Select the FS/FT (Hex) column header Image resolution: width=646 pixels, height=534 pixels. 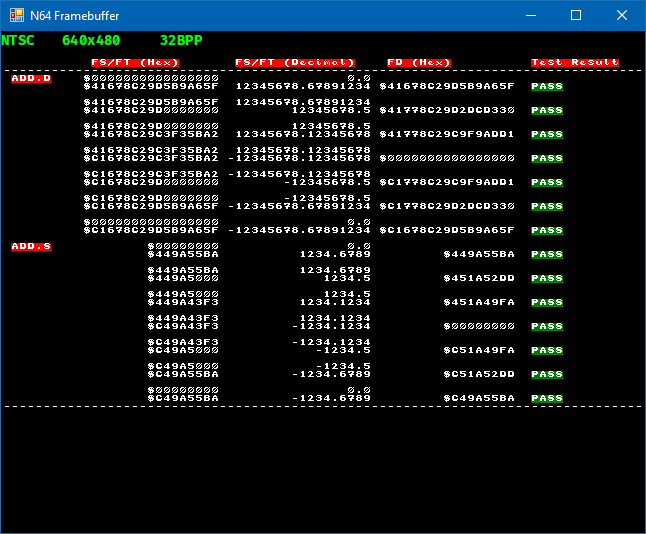pos(135,62)
